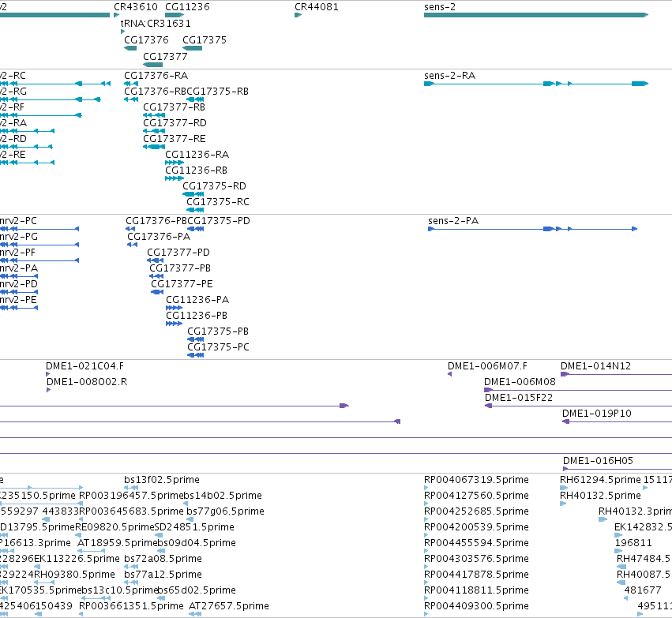The image size is (672, 618).
Task: Click the CG11236-RB transcript label
Action: tap(197, 170)
